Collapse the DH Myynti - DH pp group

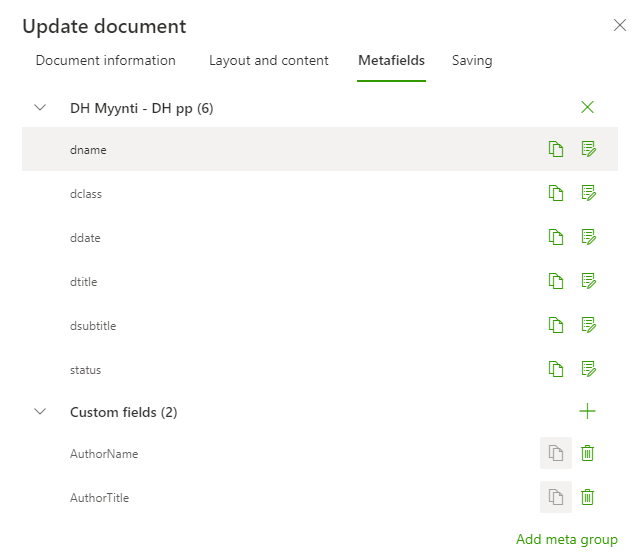point(40,107)
